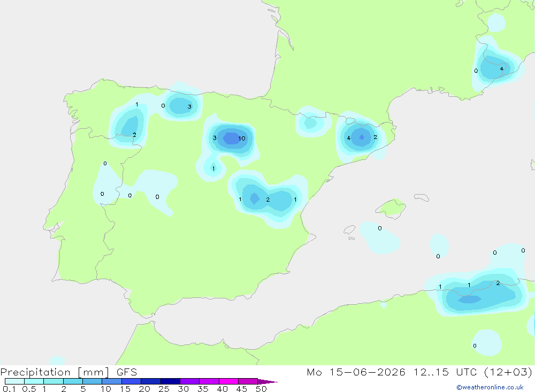
Task: Click the legend label '15'
Action: 125,389
